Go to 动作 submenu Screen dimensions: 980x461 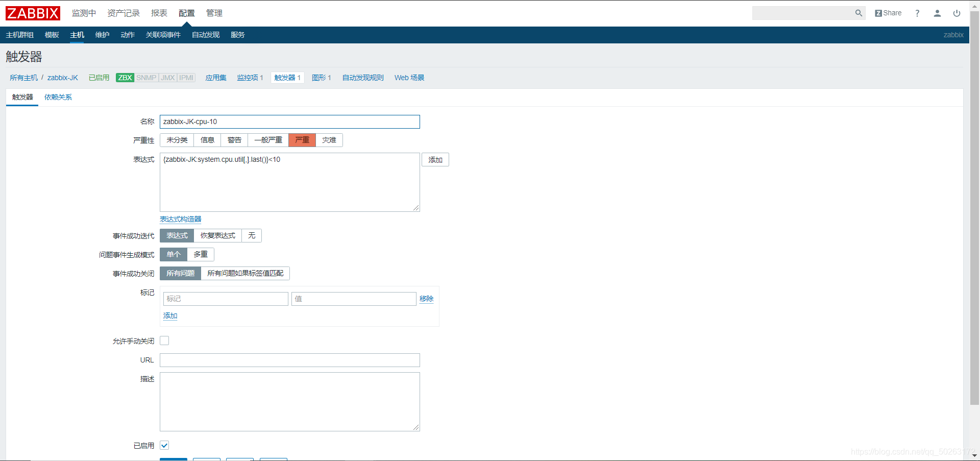(128, 35)
